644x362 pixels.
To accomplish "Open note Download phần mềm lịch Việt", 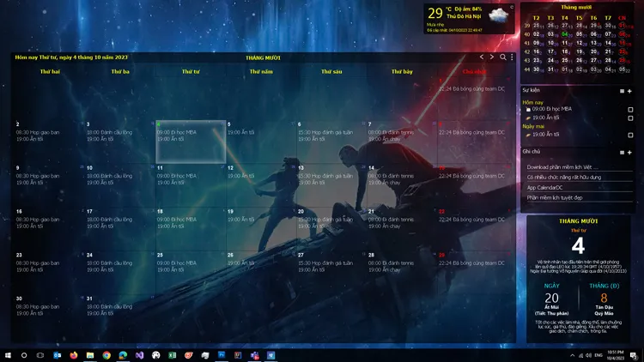I will (x=559, y=166).
